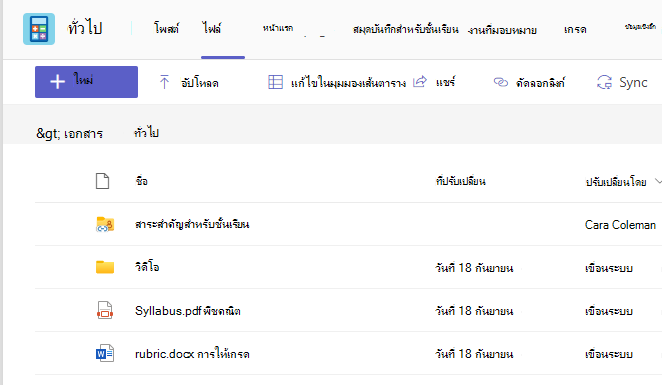Click the plus icon on the ใหม่ button

click(x=57, y=82)
